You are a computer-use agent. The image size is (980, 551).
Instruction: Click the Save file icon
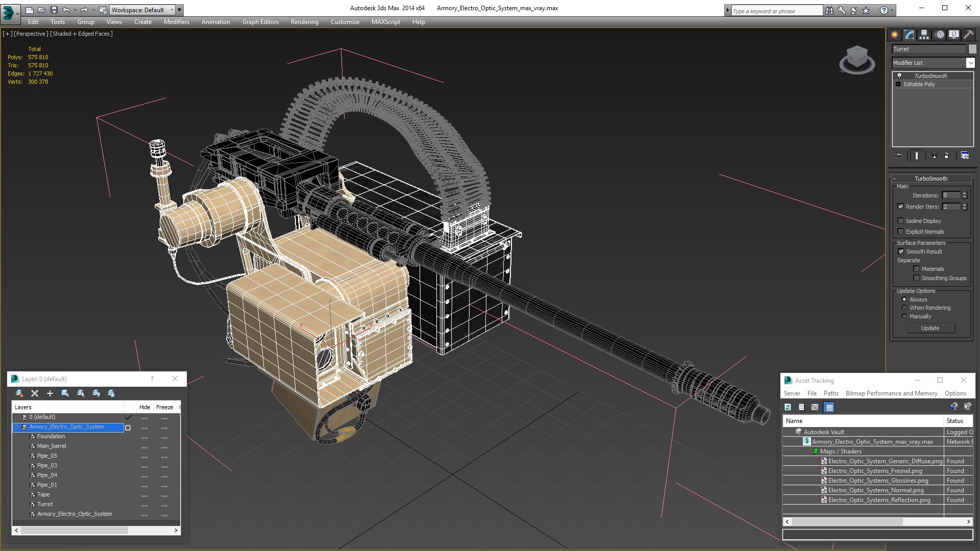pyautogui.click(x=54, y=10)
